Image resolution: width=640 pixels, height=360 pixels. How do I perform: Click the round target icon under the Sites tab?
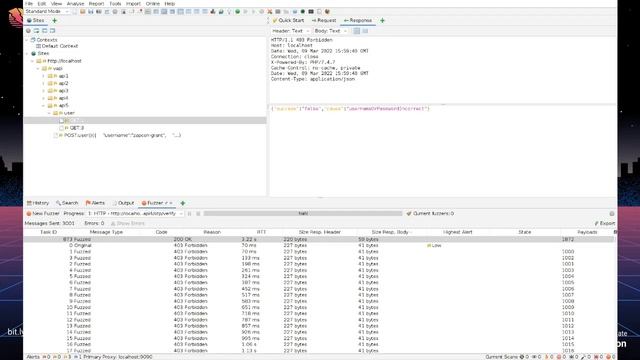pyautogui.click(x=28, y=31)
